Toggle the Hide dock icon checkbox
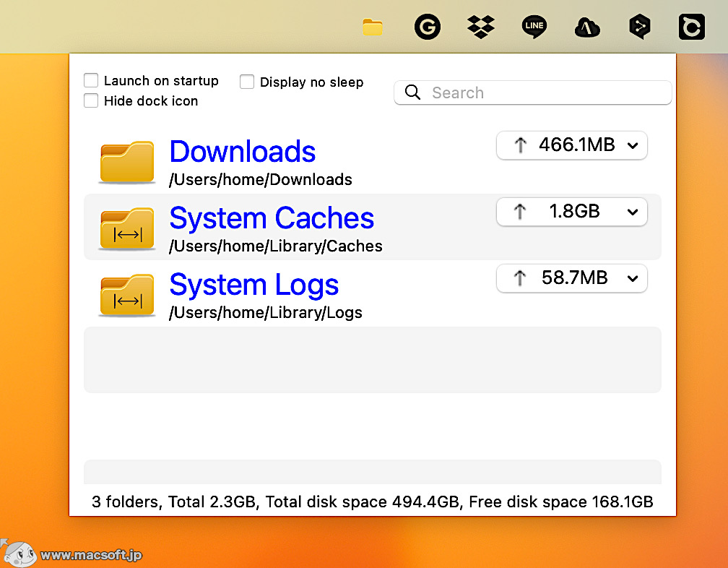The image size is (728, 568). (91, 100)
